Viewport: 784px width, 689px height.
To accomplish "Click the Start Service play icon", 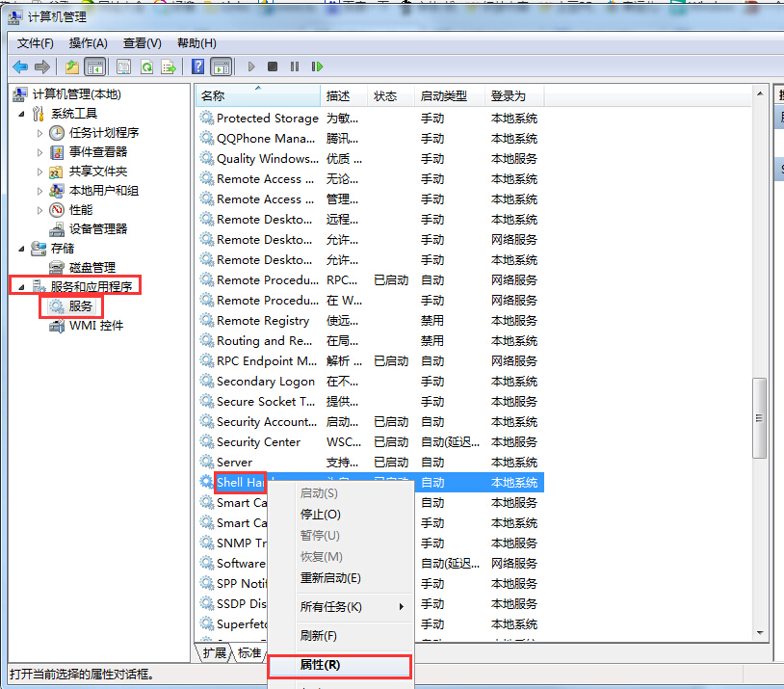I will (x=251, y=66).
